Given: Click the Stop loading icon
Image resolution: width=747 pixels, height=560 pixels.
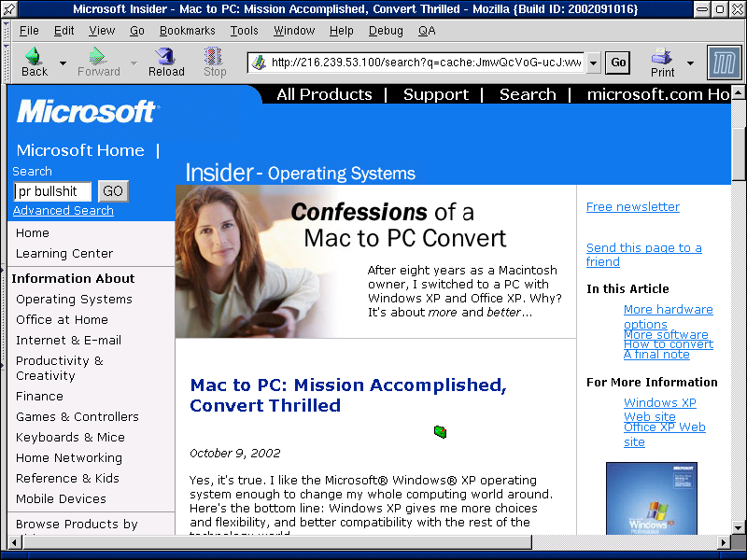Looking at the screenshot, I should pyautogui.click(x=214, y=56).
